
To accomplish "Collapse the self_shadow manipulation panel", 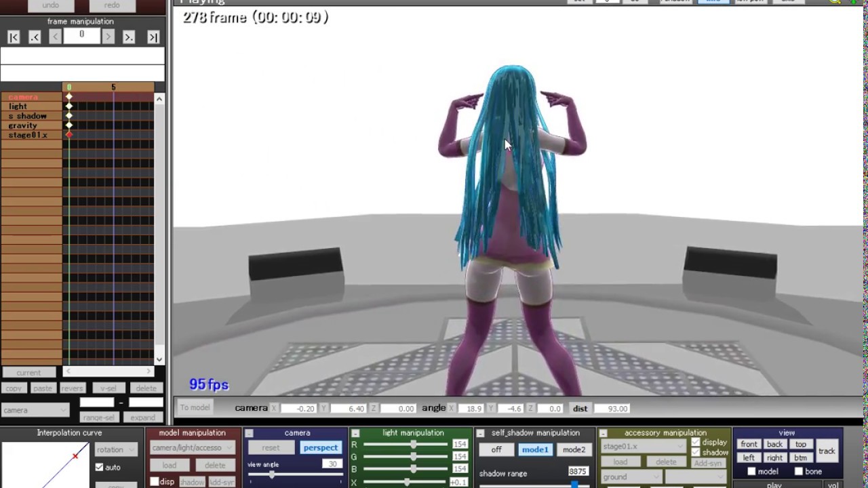I will [480, 433].
